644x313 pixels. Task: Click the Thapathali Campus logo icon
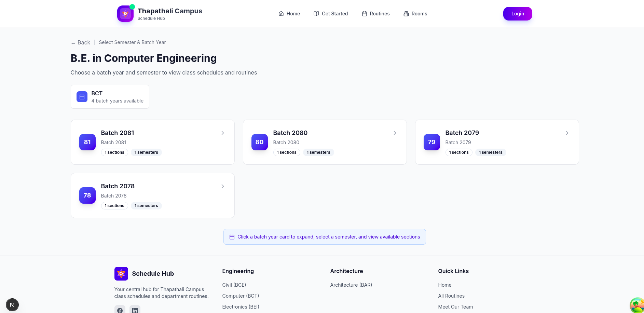[x=125, y=14]
